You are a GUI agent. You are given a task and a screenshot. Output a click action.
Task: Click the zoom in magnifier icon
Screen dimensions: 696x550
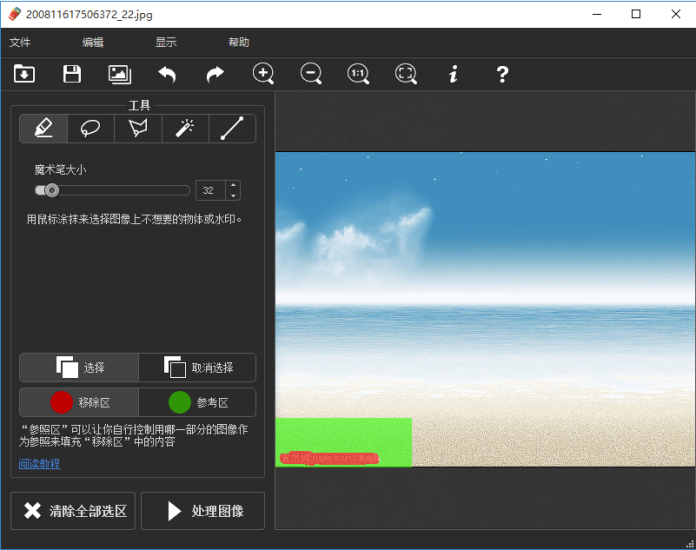point(263,74)
